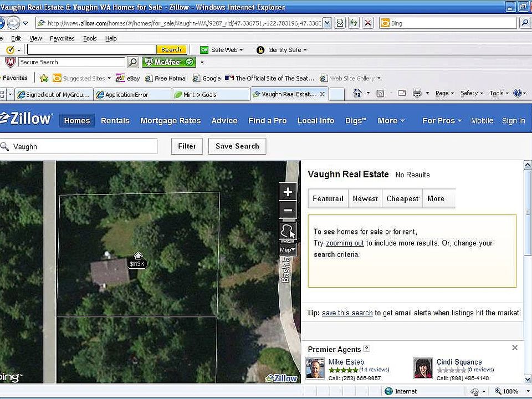Open Cindi Squance's agent photo
The width and height of the screenshot is (532, 399).
tap(423, 368)
